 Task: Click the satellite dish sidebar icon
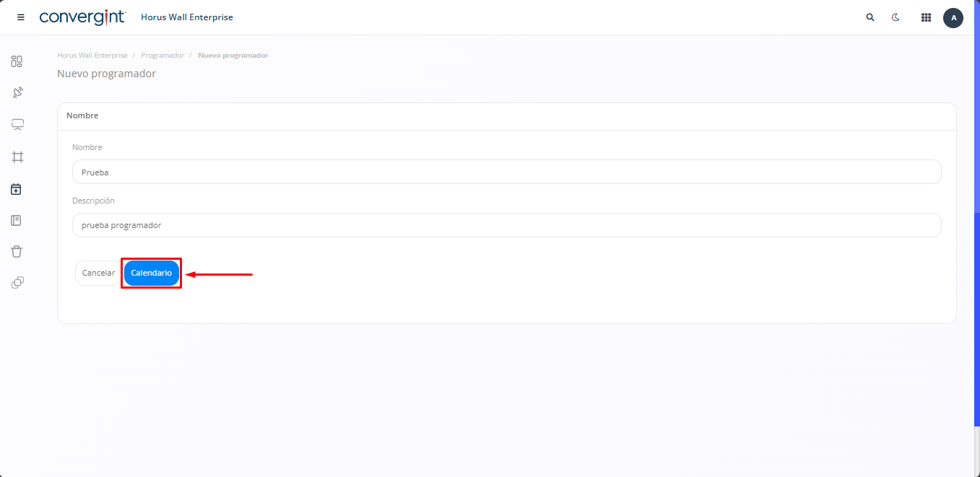pyautogui.click(x=17, y=92)
